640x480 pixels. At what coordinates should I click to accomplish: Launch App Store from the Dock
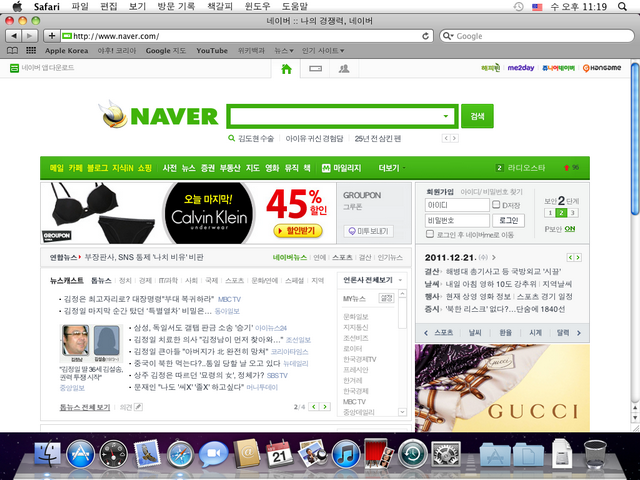coord(80,454)
